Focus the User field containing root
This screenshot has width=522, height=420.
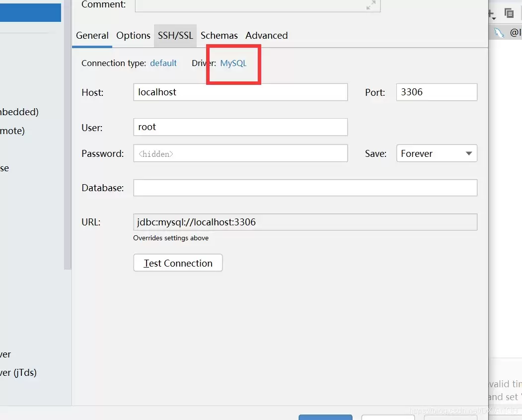[240, 127]
